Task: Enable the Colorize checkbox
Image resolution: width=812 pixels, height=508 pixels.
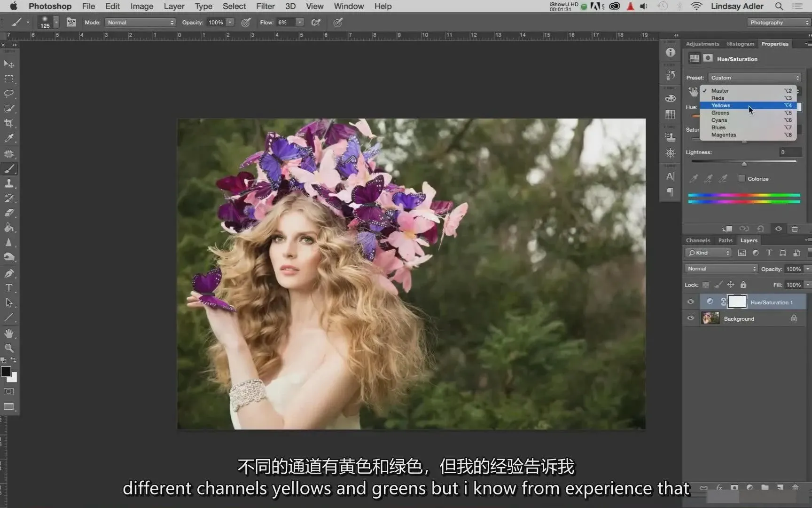Action: 742,179
